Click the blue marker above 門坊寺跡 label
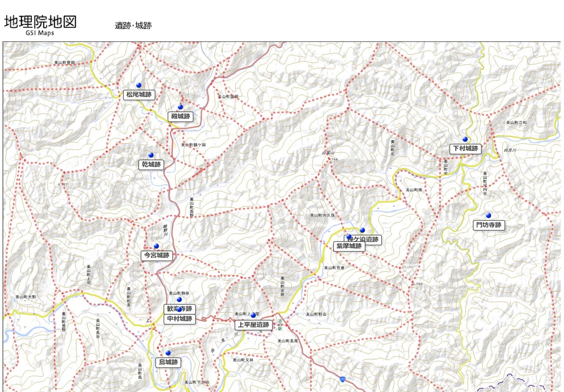Image resolution: width=564 pixels, height=392 pixels. [488, 216]
